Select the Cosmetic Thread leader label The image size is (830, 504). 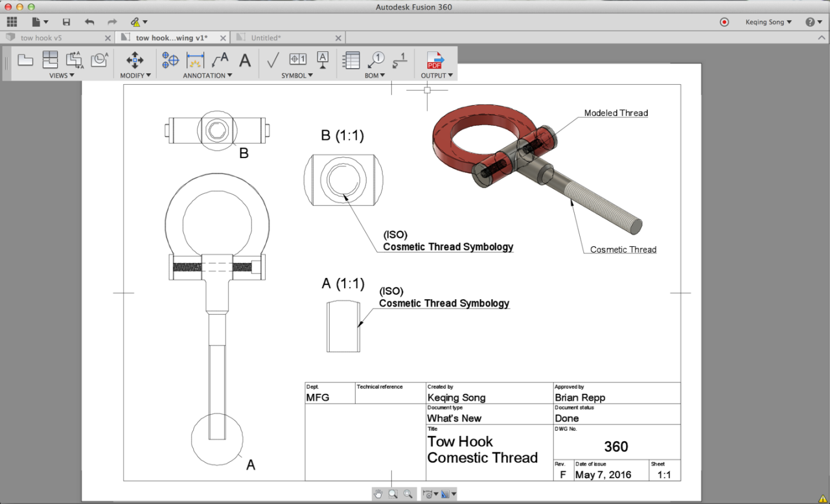coord(623,249)
